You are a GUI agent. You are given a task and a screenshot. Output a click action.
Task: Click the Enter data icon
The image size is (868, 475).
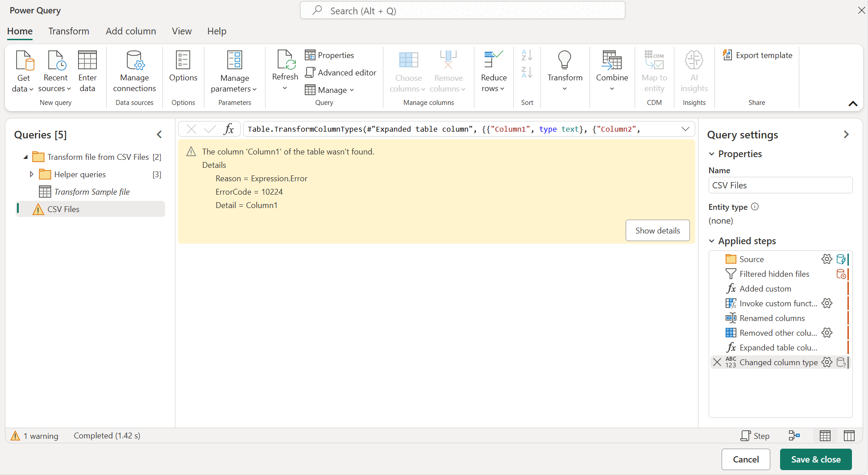(87, 60)
